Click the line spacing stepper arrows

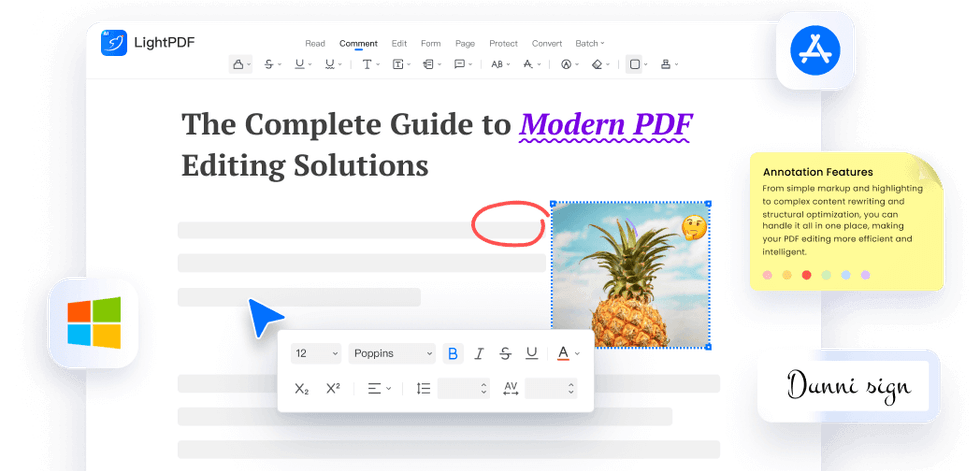point(484,389)
